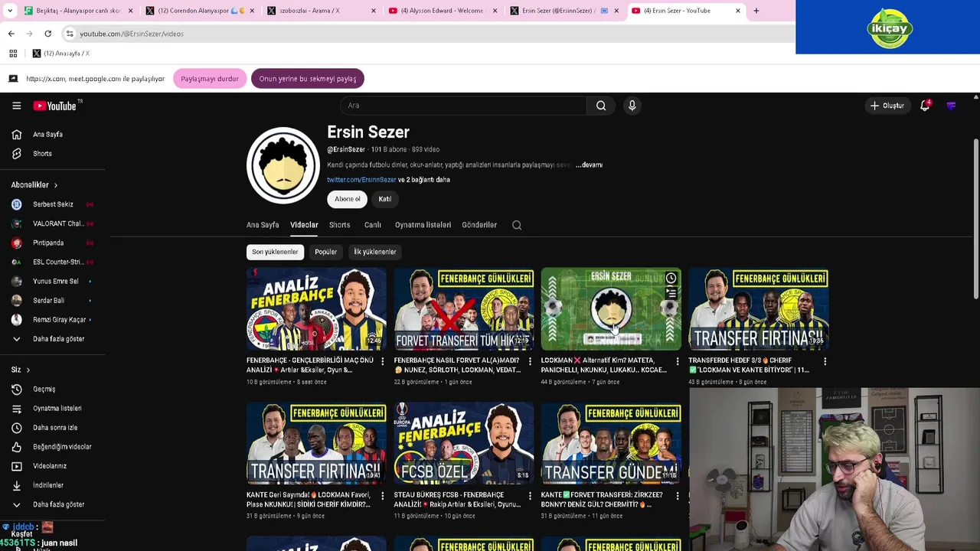Screen dimensions: 980x551
Task: Open the Anasayfa / X bookmark
Action: point(60,54)
